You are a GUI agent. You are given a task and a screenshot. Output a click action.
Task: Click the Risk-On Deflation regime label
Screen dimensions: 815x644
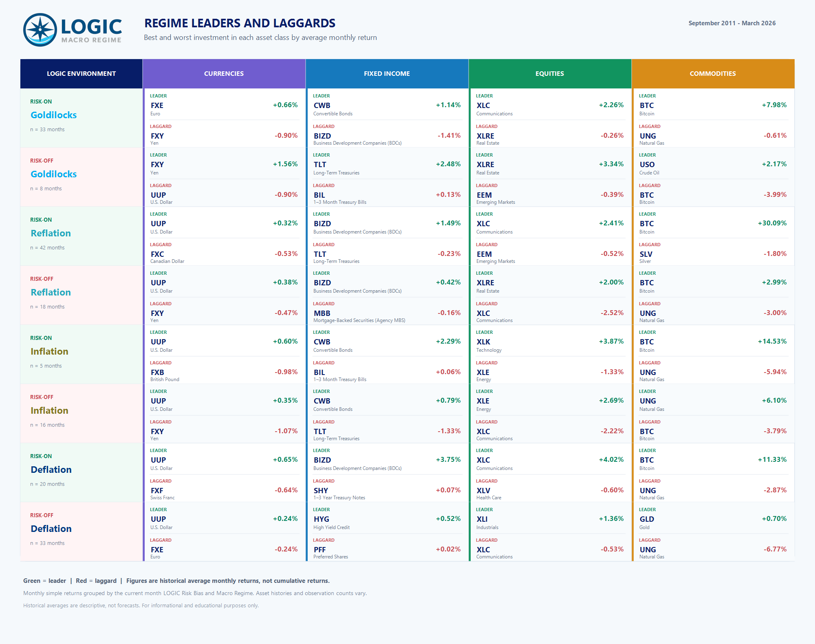click(x=51, y=470)
